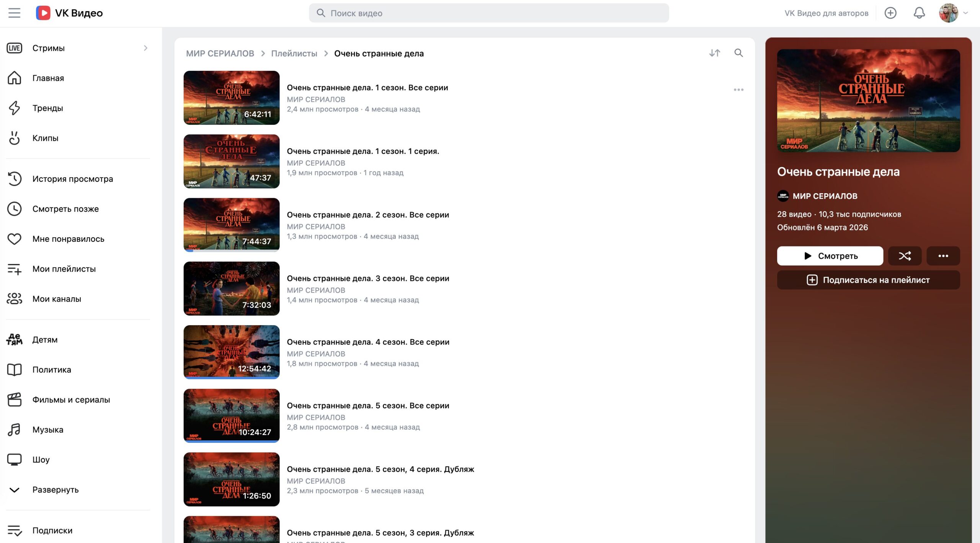Click the Подписки icon

14,530
